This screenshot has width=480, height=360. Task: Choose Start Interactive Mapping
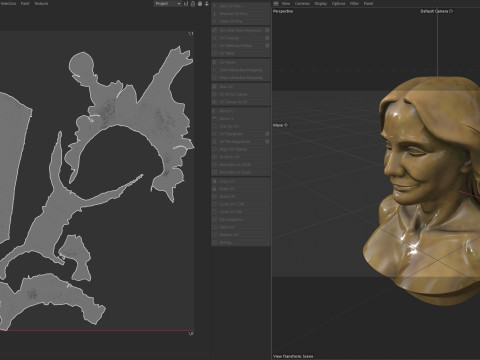pyautogui.click(x=241, y=70)
